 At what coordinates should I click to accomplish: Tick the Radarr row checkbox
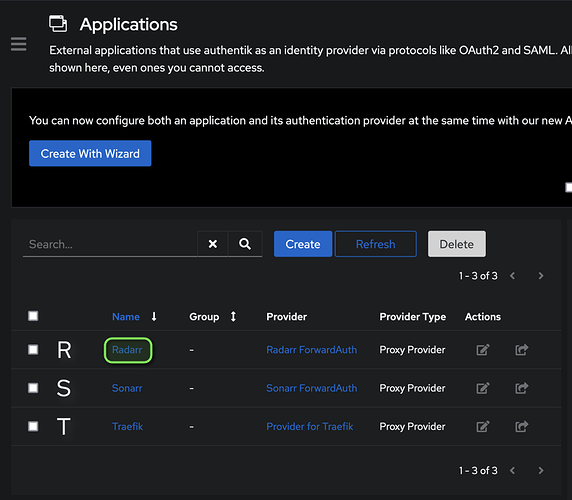(33, 349)
